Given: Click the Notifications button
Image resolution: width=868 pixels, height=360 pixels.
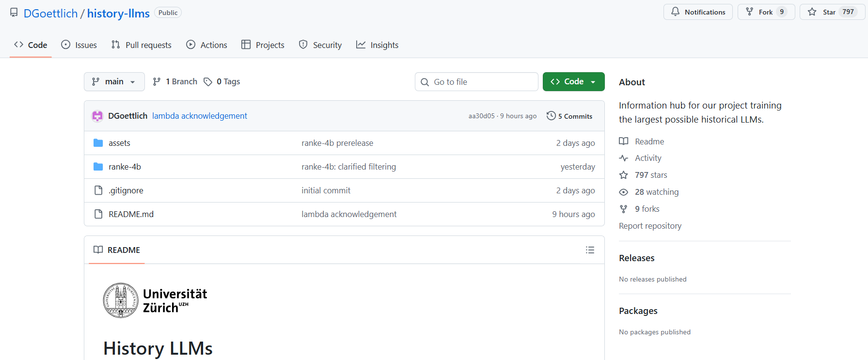Looking at the screenshot, I should tap(698, 12).
